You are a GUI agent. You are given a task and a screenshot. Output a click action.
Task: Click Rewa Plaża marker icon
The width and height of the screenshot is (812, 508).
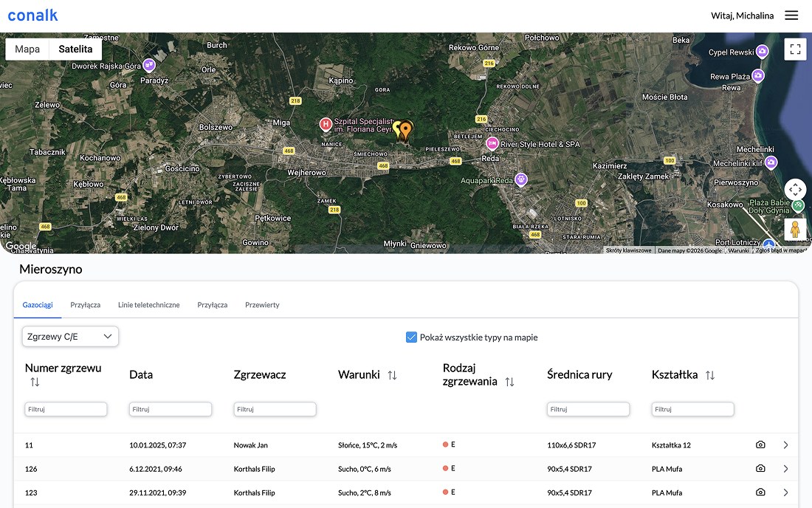click(x=757, y=75)
